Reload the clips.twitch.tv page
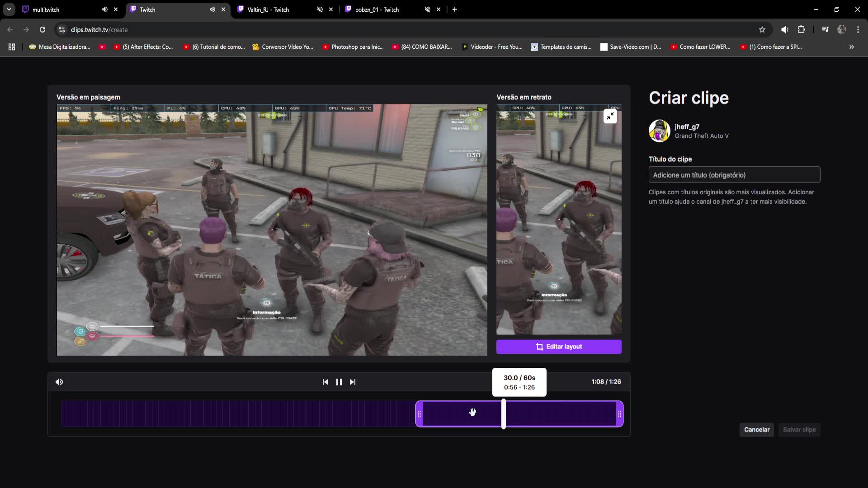Viewport: 868px width, 488px height. point(42,30)
